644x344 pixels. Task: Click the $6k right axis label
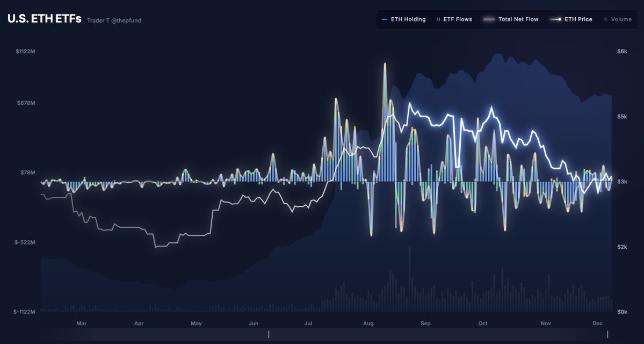point(622,52)
